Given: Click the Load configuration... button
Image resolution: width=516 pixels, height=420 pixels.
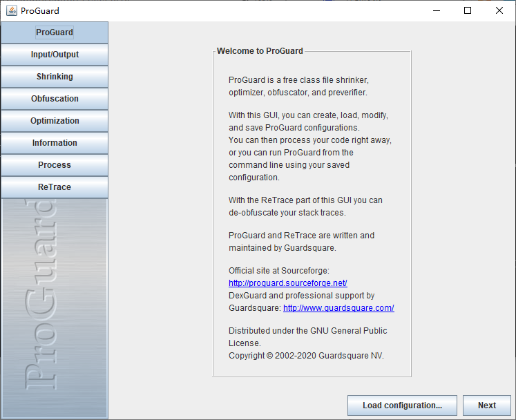Looking at the screenshot, I should click(x=402, y=405).
